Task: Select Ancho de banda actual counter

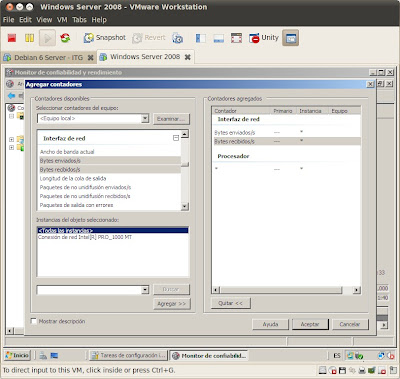Action: pyautogui.click(x=67, y=152)
